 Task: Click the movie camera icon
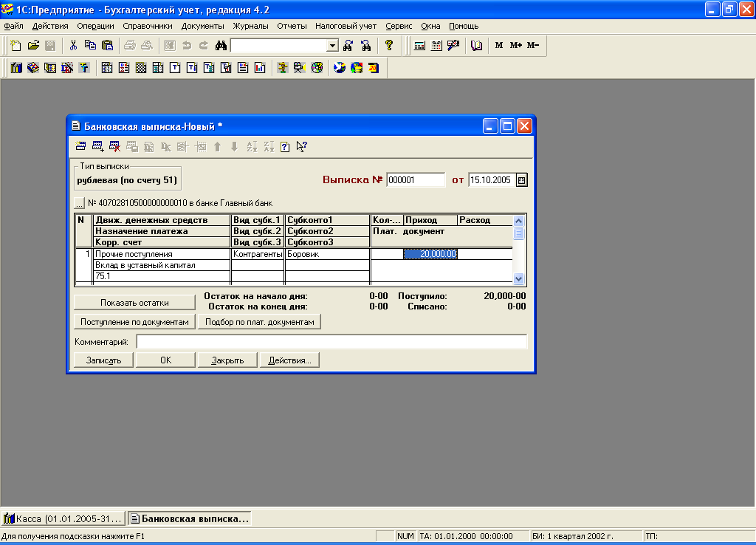point(300,68)
